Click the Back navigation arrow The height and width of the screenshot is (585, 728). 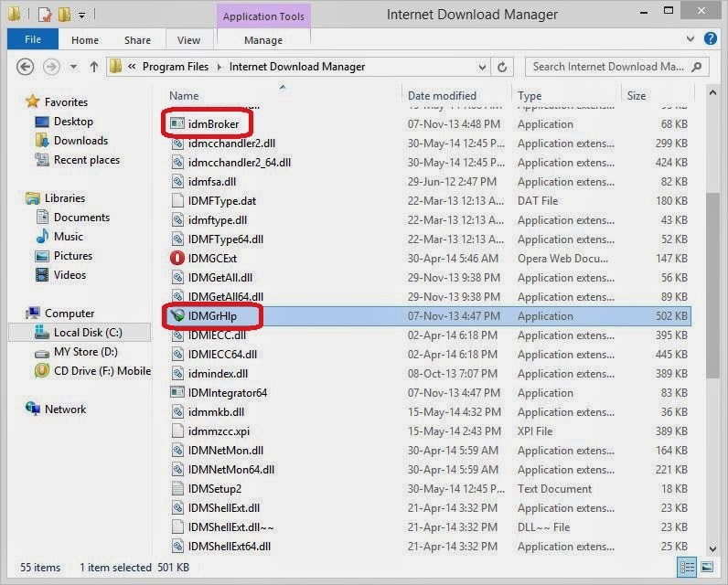(25, 67)
